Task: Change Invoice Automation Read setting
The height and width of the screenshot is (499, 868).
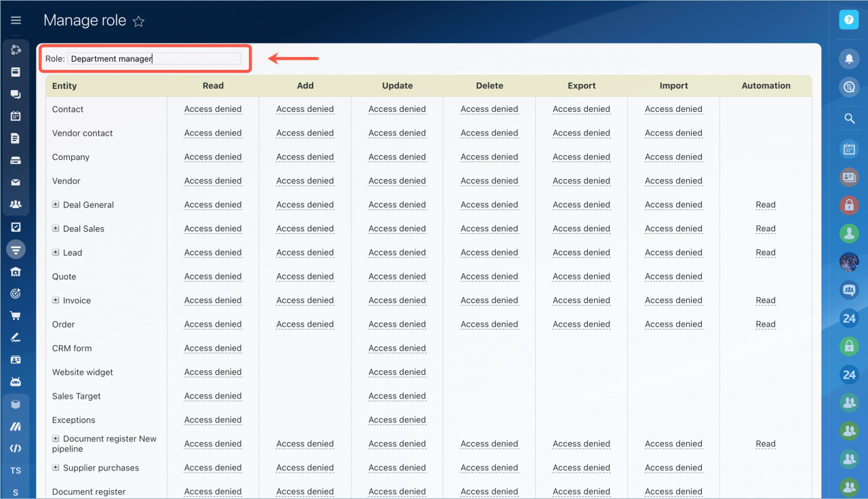Action: [x=766, y=300]
